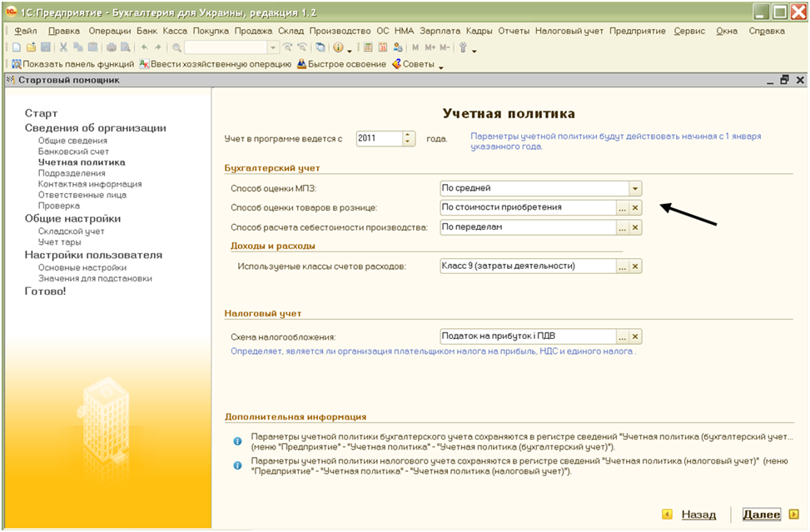
Task: Click the Find magnifier icon
Action: point(176,47)
